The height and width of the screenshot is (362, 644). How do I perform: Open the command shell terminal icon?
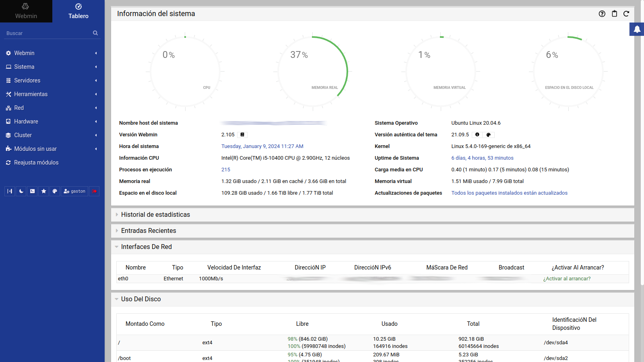click(32, 191)
